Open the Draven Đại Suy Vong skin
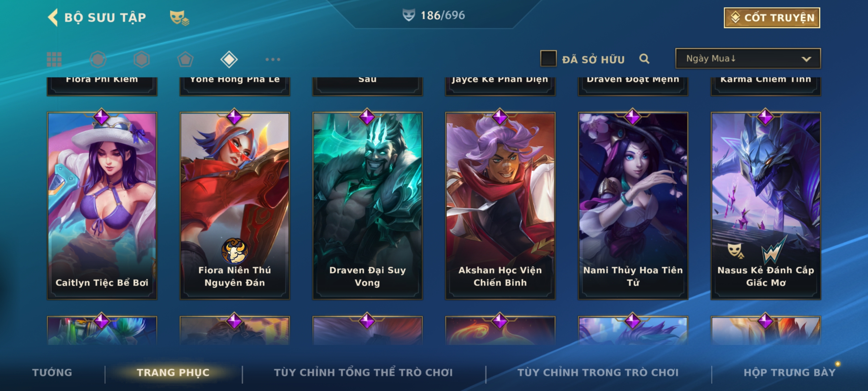Screen dimensions: 868x391 point(367,206)
